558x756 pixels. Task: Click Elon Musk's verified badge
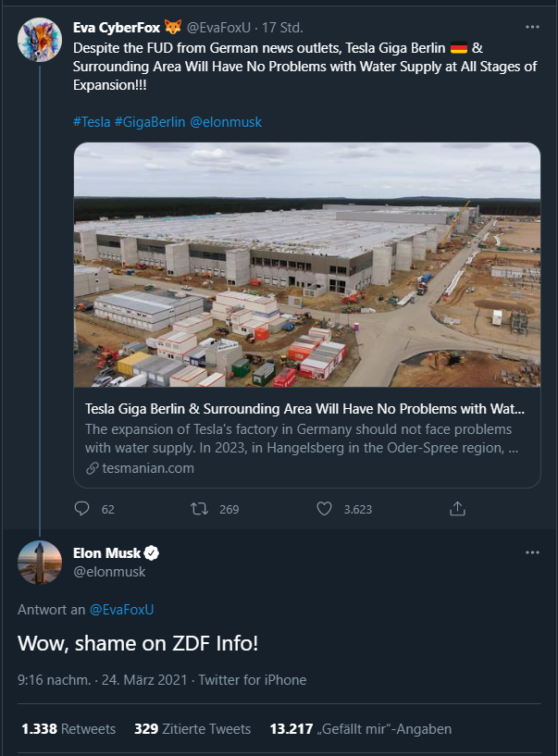153,553
